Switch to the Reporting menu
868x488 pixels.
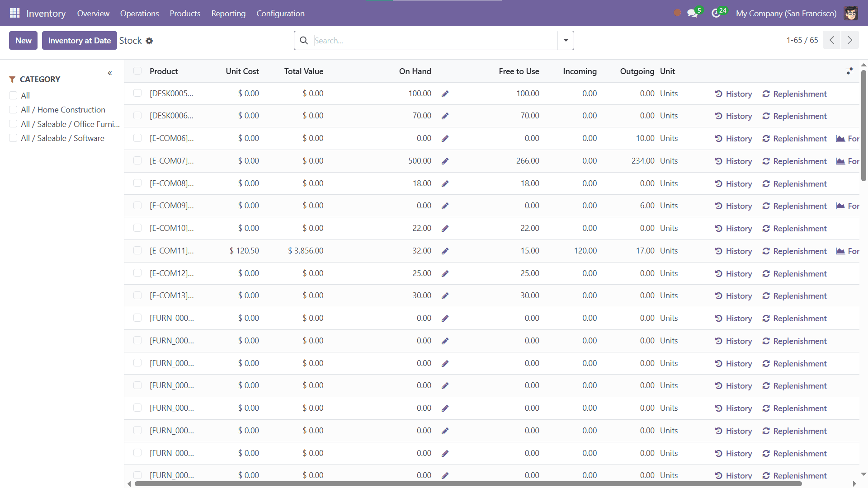[x=228, y=13]
